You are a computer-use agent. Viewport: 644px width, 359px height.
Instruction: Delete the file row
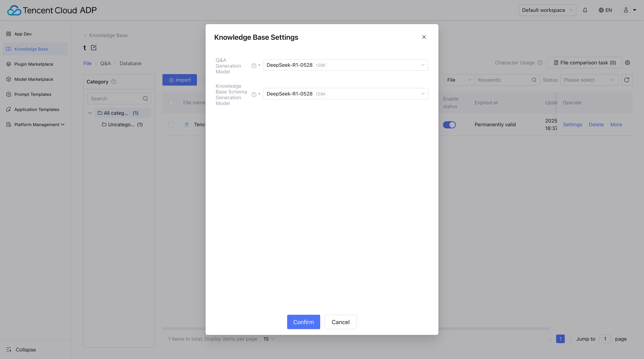[x=596, y=124]
